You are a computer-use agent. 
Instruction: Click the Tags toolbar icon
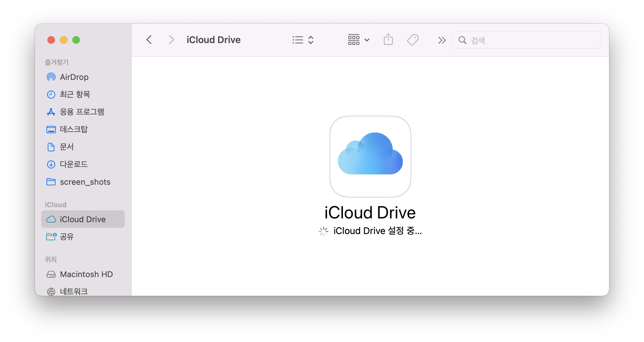[x=412, y=40]
